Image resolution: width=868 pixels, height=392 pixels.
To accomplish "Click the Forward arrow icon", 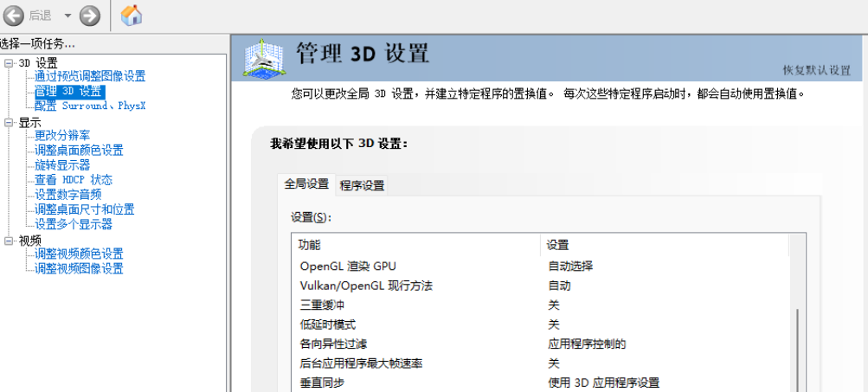I will 89,15.
